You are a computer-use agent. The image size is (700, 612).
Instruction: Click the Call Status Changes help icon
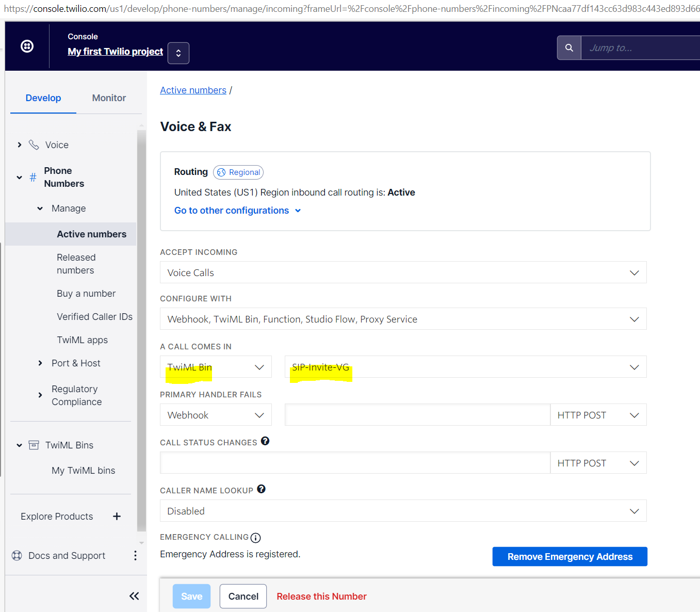[x=265, y=441]
